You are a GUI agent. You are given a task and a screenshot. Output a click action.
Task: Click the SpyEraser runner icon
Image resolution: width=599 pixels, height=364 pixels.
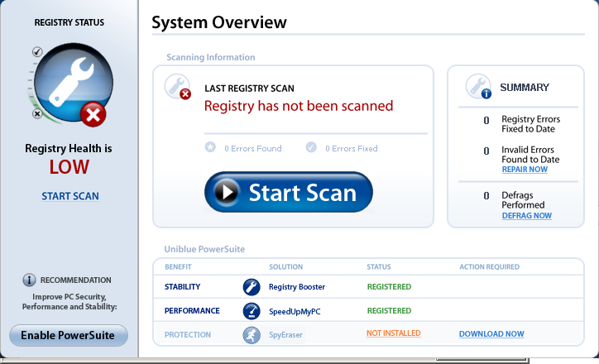click(x=252, y=334)
